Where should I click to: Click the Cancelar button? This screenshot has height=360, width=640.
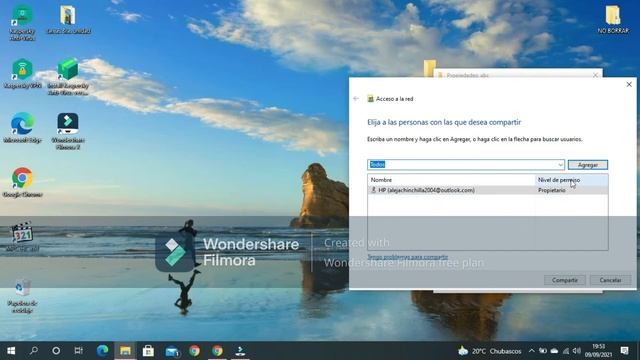pos(610,280)
